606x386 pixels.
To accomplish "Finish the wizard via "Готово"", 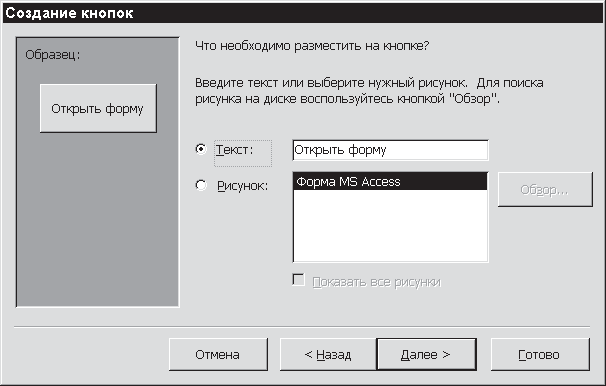I will tap(540, 354).
